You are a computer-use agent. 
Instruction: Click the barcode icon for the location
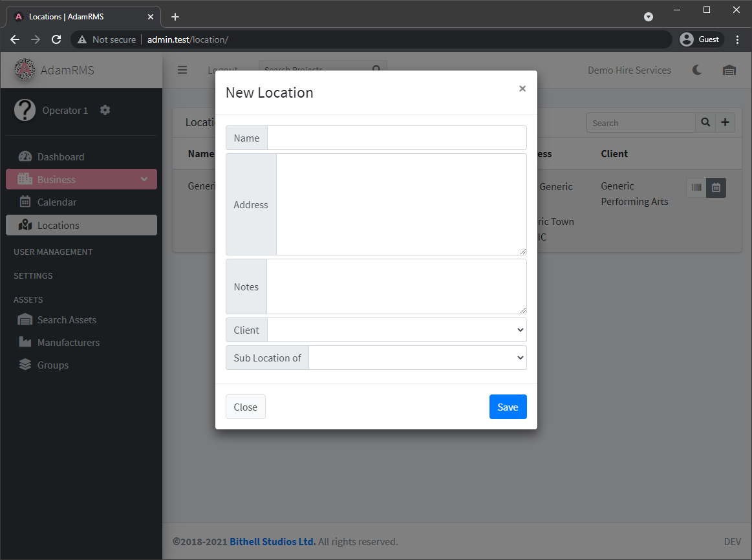pos(696,188)
